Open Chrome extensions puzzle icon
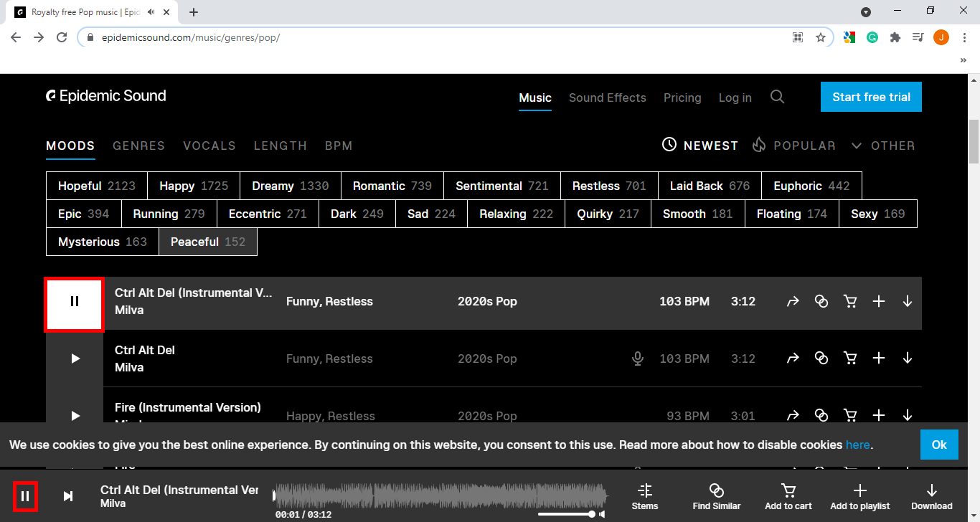Viewport: 980px width, 522px height. 895,37
